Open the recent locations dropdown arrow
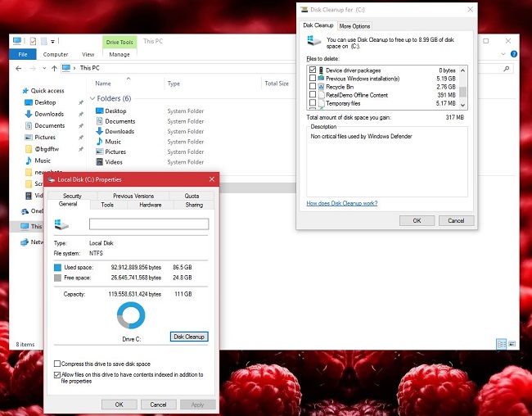532x416 pixels. 44,68
